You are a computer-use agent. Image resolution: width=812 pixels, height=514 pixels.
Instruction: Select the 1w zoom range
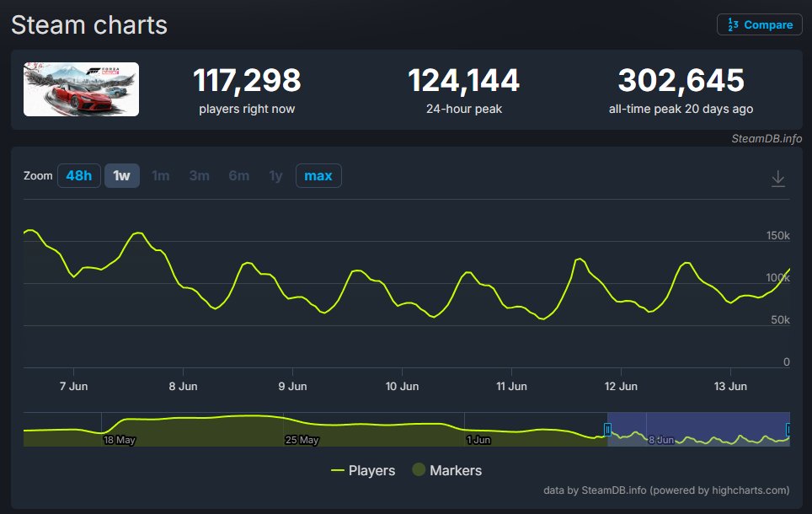(121, 175)
